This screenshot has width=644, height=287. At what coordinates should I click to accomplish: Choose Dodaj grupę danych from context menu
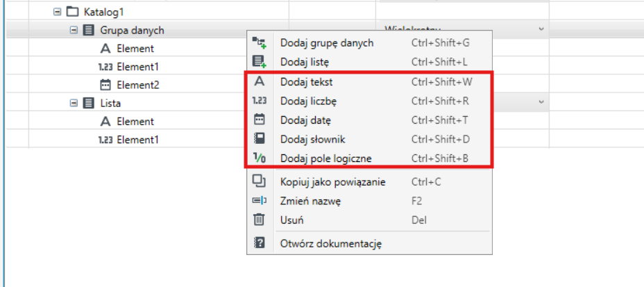[369, 42]
